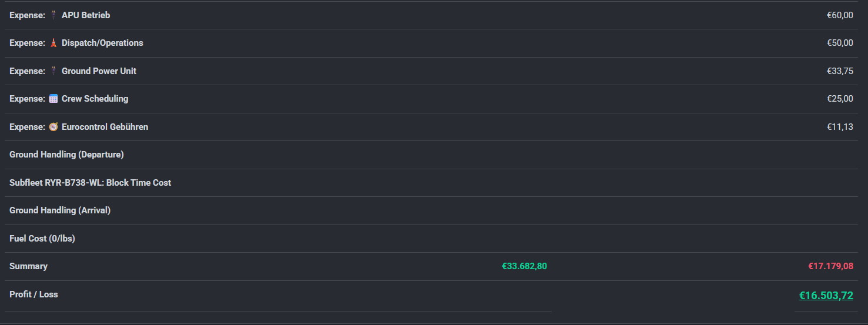The height and width of the screenshot is (325, 868).
Task: Click the Fuel Cost (0/lbs) row
Action: point(42,239)
